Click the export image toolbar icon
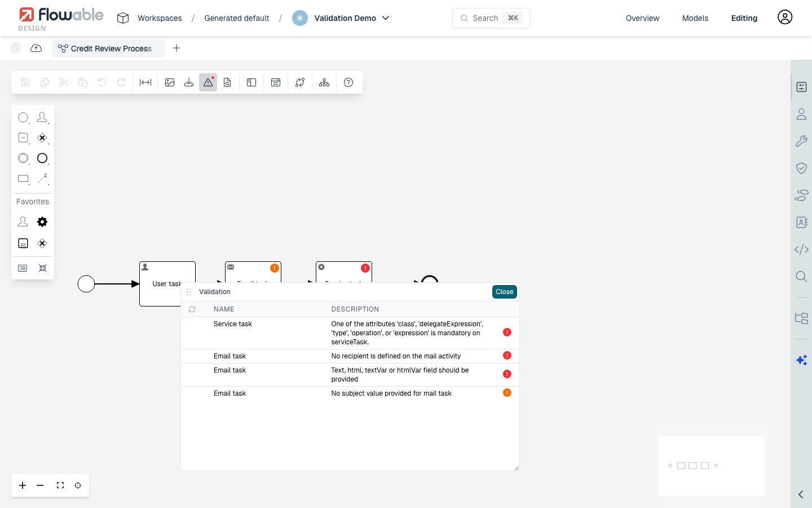The width and height of the screenshot is (812, 508). (170, 82)
